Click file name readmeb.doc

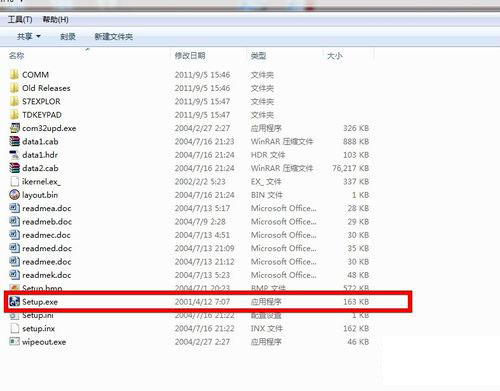click(x=47, y=222)
